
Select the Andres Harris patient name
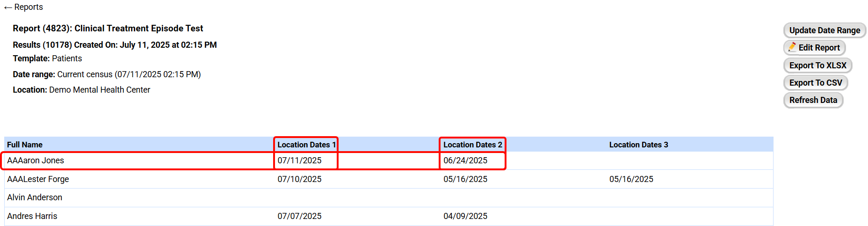pyautogui.click(x=32, y=216)
